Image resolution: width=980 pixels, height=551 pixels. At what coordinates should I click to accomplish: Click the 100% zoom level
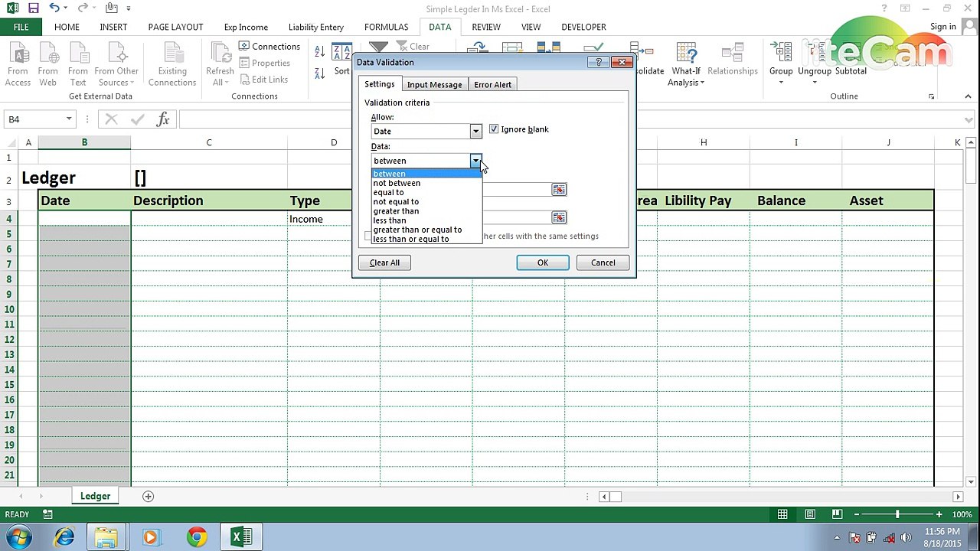pos(962,514)
